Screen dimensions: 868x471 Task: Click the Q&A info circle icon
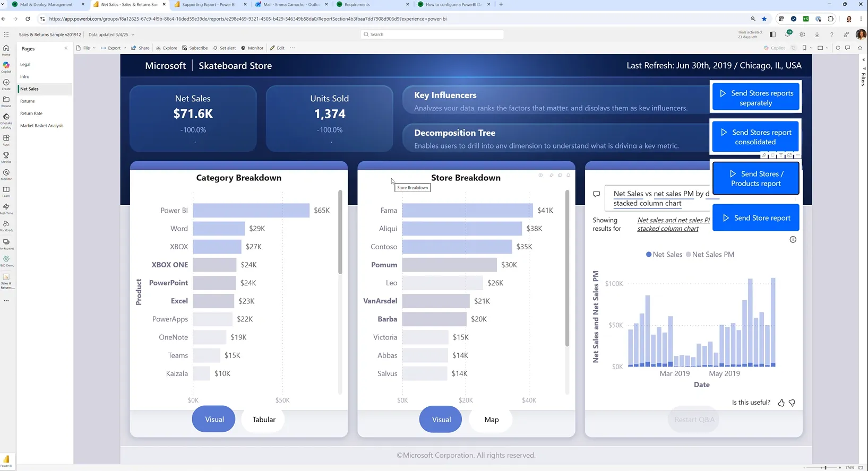point(793,240)
